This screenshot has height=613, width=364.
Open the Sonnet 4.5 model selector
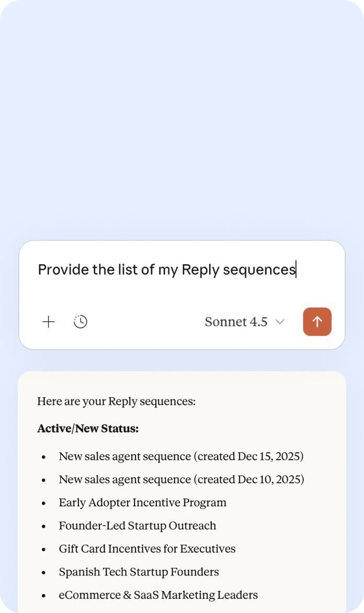click(244, 322)
